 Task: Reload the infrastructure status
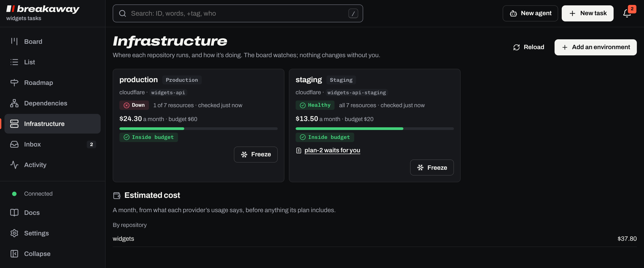tap(528, 47)
